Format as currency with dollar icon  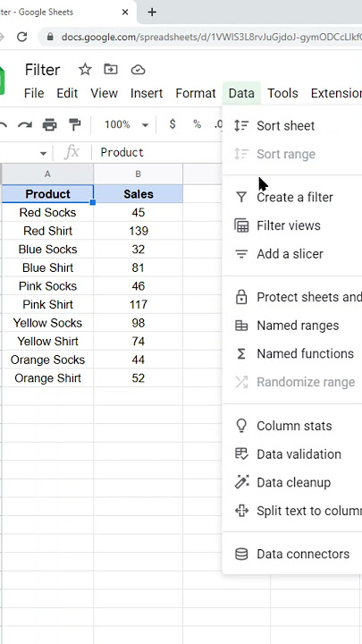point(173,124)
